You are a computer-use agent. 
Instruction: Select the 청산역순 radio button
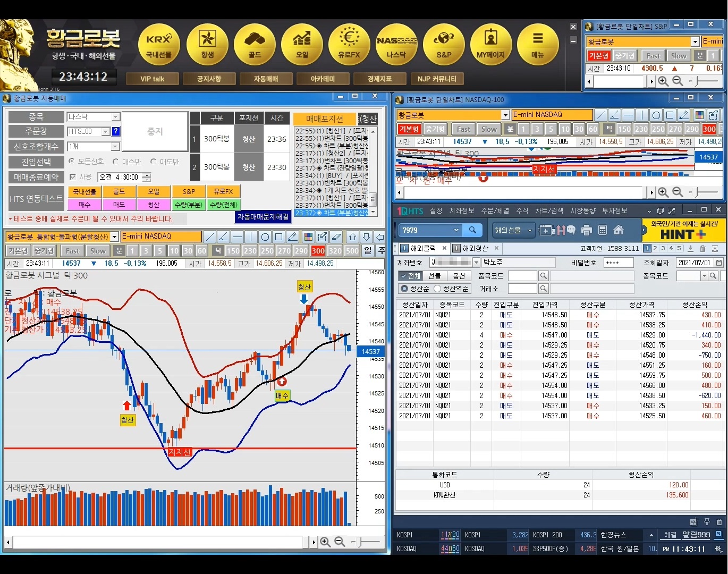[x=437, y=289]
